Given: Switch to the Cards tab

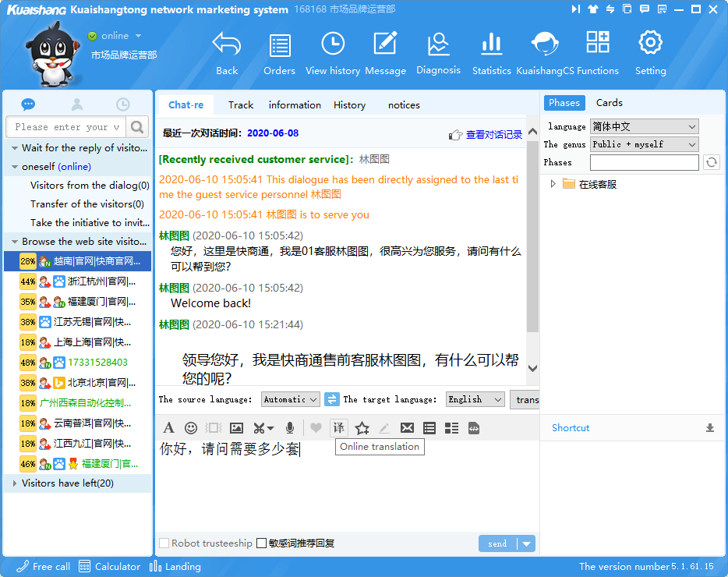Looking at the screenshot, I should [610, 103].
